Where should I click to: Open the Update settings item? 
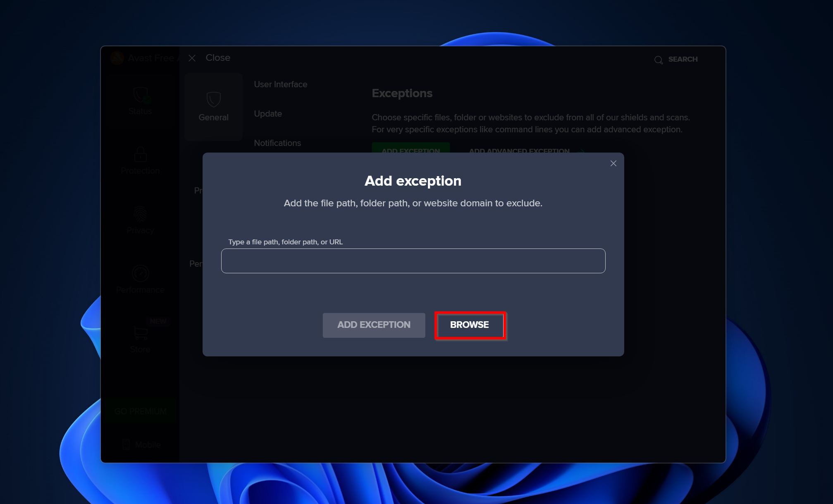[268, 114]
